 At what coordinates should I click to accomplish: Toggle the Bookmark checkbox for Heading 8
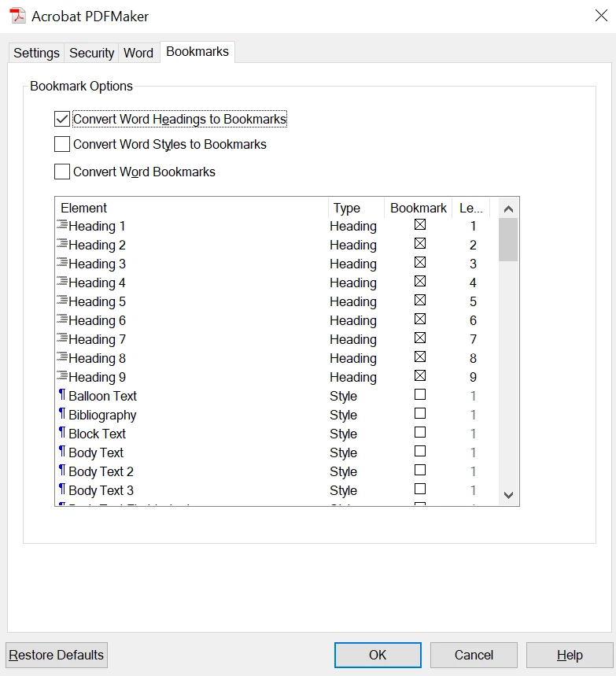420,357
